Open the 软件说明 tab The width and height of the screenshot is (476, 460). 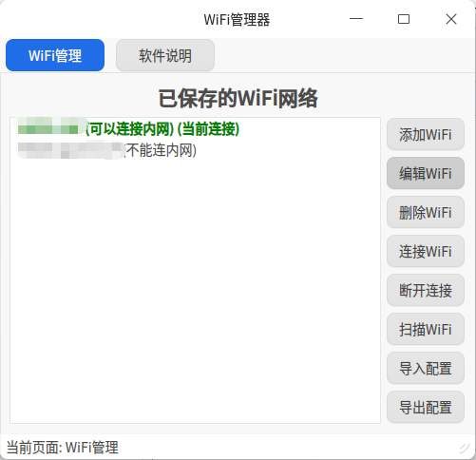165,55
